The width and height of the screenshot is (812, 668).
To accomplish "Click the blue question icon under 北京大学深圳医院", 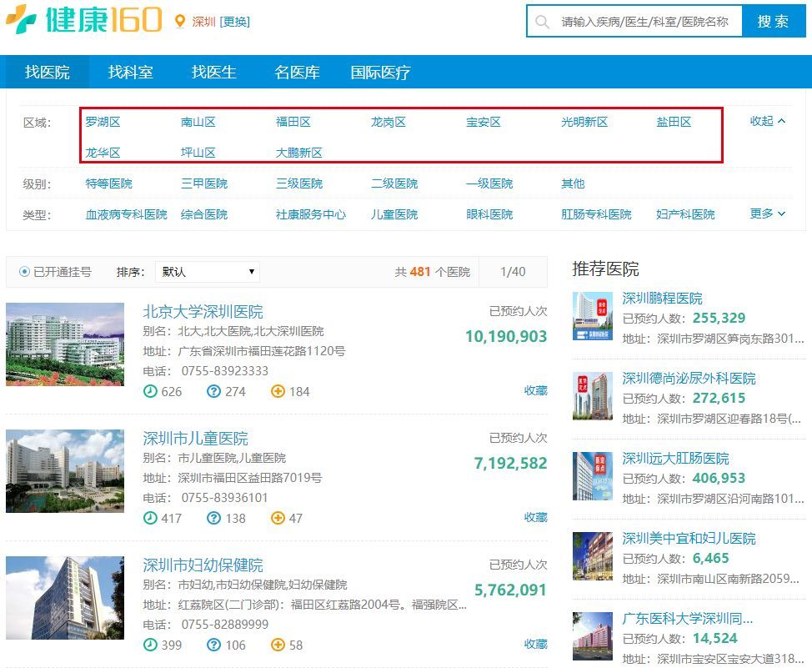I will coord(213,390).
